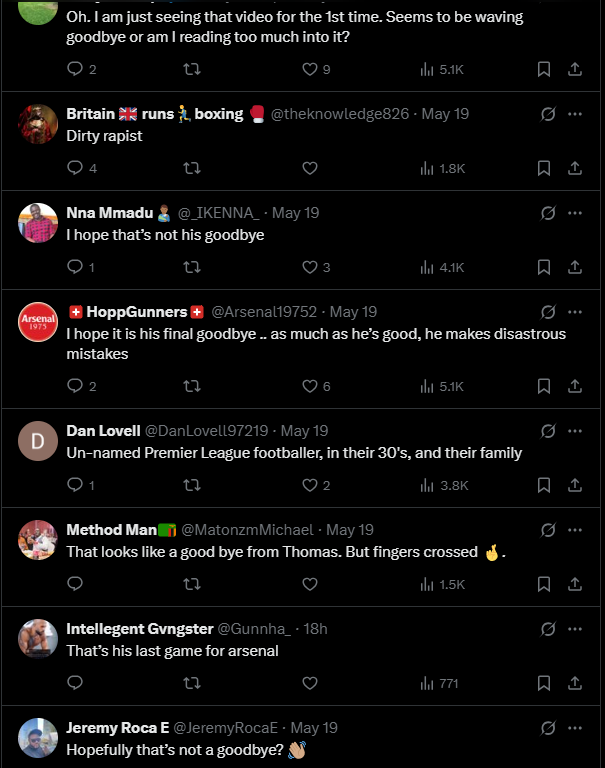
Task: Open @theknowledge826 profile handle
Action: (x=340, y=114)
